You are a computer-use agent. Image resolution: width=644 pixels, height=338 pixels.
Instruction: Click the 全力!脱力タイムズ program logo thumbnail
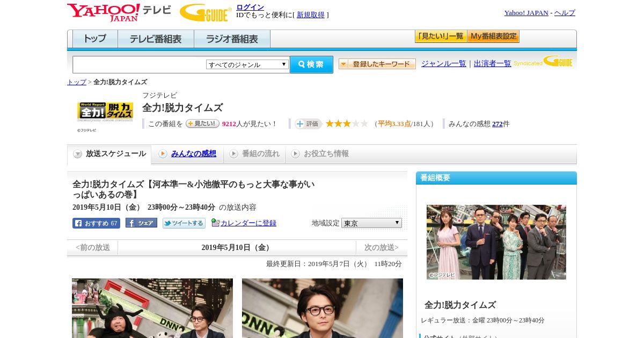105,112
